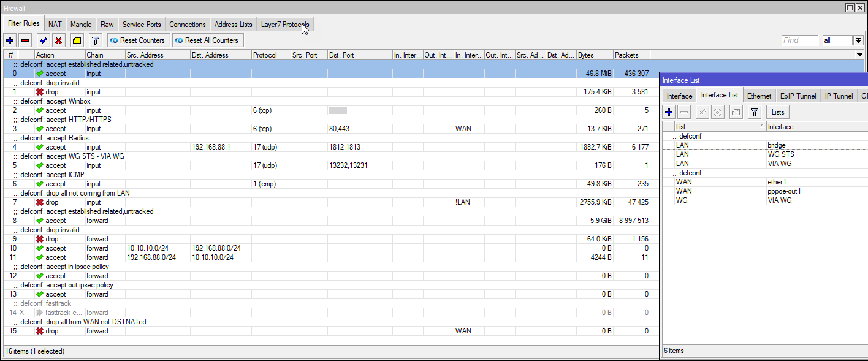Select '5.9 GiB' bytes cell
868x361 pixels.
point(595,221)
